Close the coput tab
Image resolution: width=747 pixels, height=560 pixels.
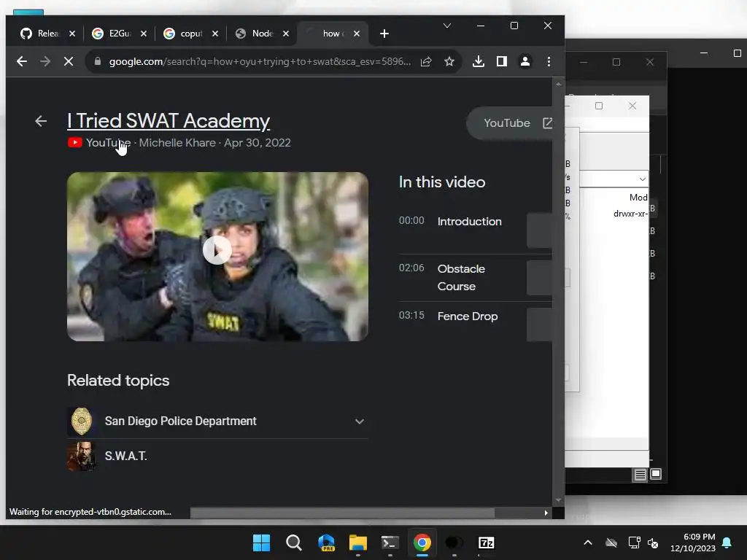pyautogui.click(x=215, y=34)
